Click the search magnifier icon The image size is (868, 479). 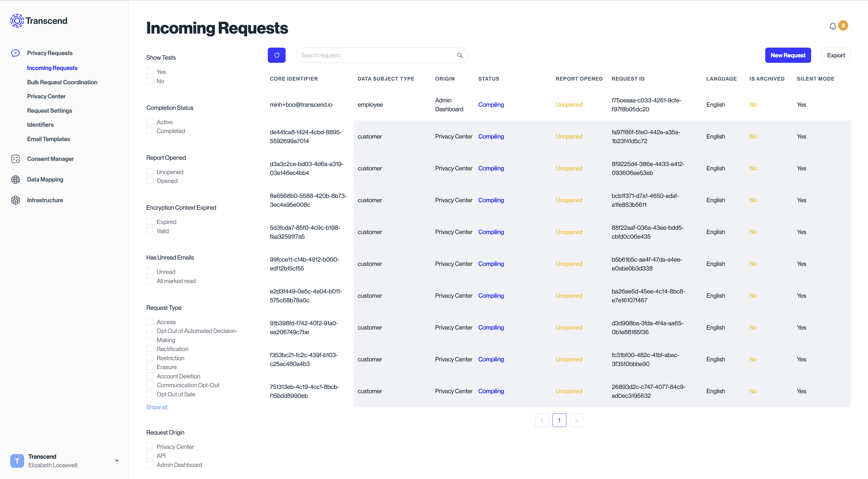pos(460,55)
